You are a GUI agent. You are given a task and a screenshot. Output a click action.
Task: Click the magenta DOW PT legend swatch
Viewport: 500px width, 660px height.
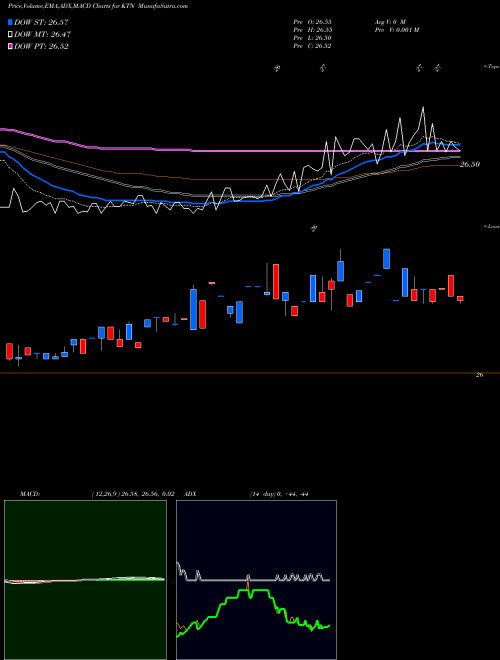point(11,47)
